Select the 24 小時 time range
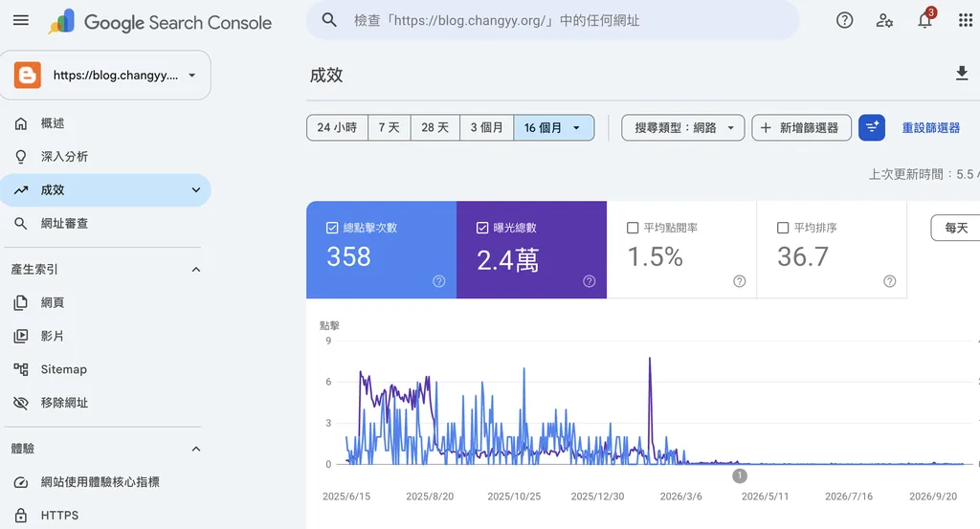The width and height of the screenshot is (980, 529). point(337,127)
